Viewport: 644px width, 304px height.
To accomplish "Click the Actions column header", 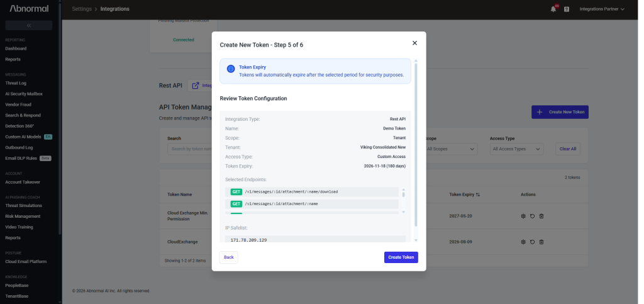I will click(528, 194).
